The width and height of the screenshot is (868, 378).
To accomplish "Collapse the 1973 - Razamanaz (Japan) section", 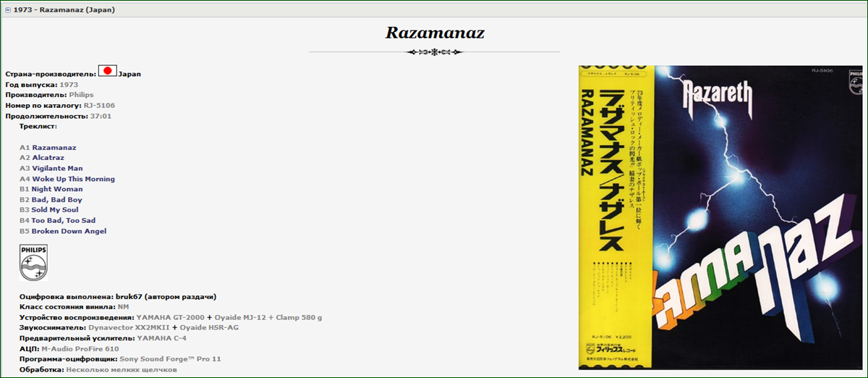I will point(8,10).
